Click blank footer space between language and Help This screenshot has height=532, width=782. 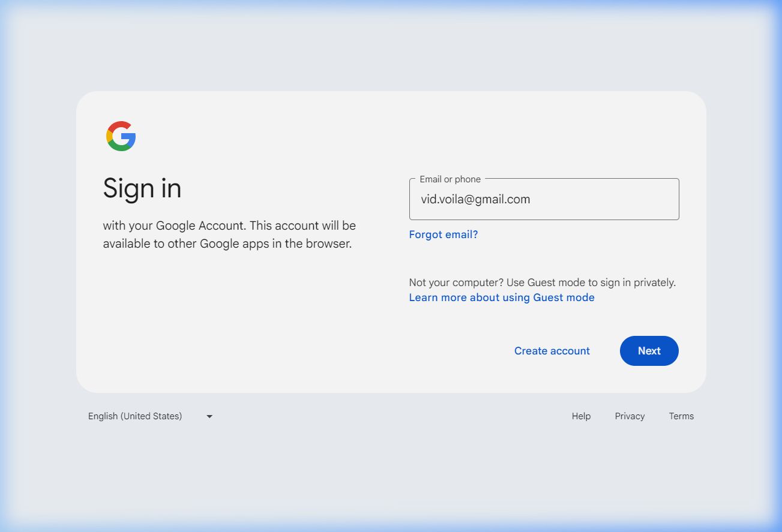tap(390, 416)
